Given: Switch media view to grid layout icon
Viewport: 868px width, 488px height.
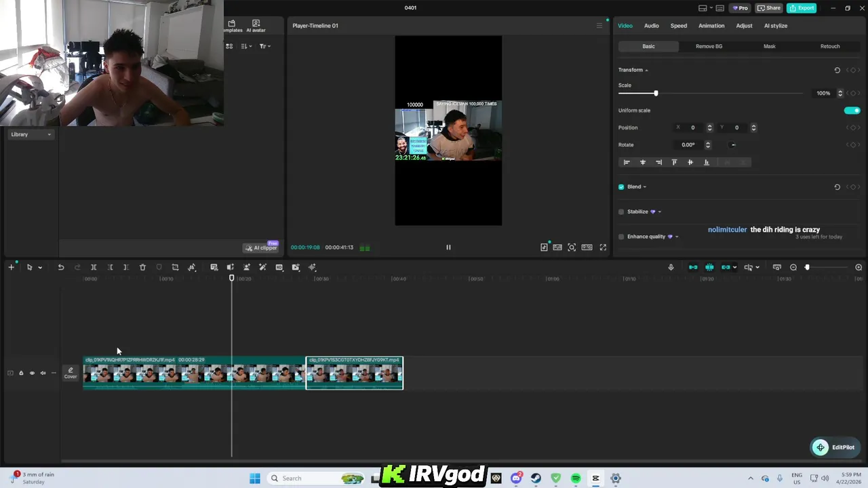Looking at the screenshot, I should click(229, 46).
